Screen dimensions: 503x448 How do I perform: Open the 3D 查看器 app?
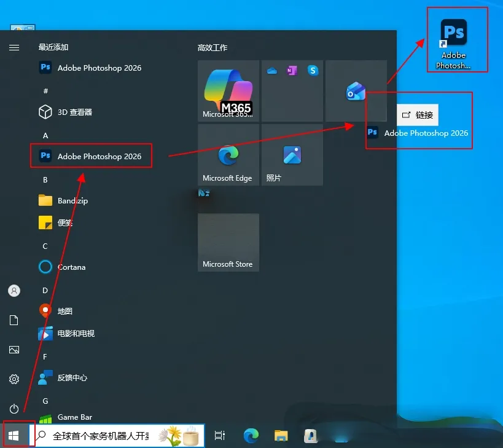point(66,112)
